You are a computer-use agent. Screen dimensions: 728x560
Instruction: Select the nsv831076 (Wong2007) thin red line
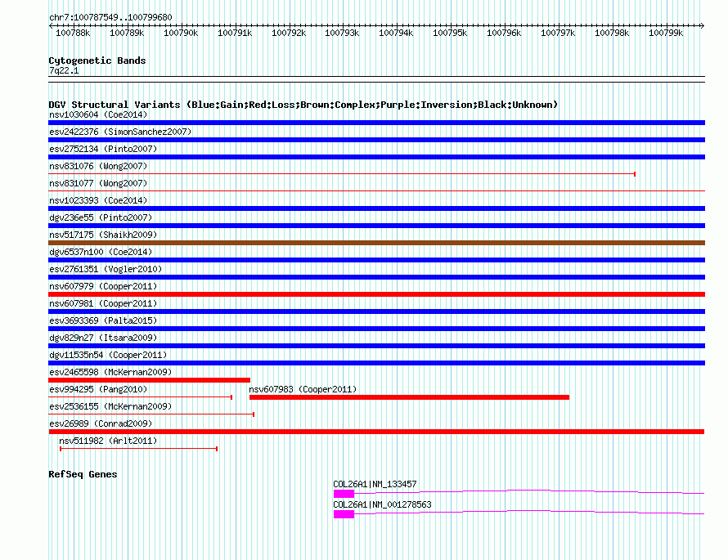(342, 174)
